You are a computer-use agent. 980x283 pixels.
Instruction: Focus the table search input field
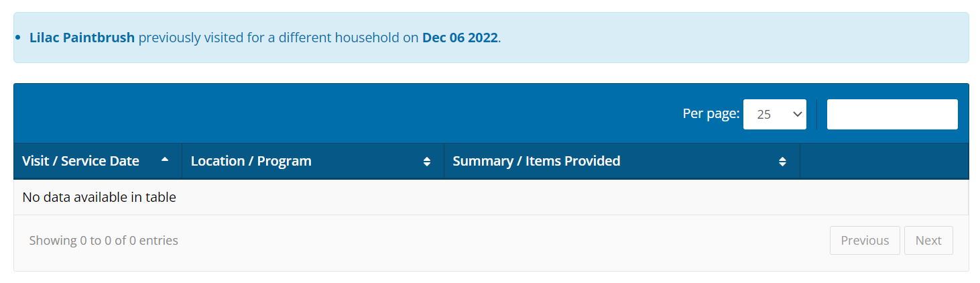[892, 114]
